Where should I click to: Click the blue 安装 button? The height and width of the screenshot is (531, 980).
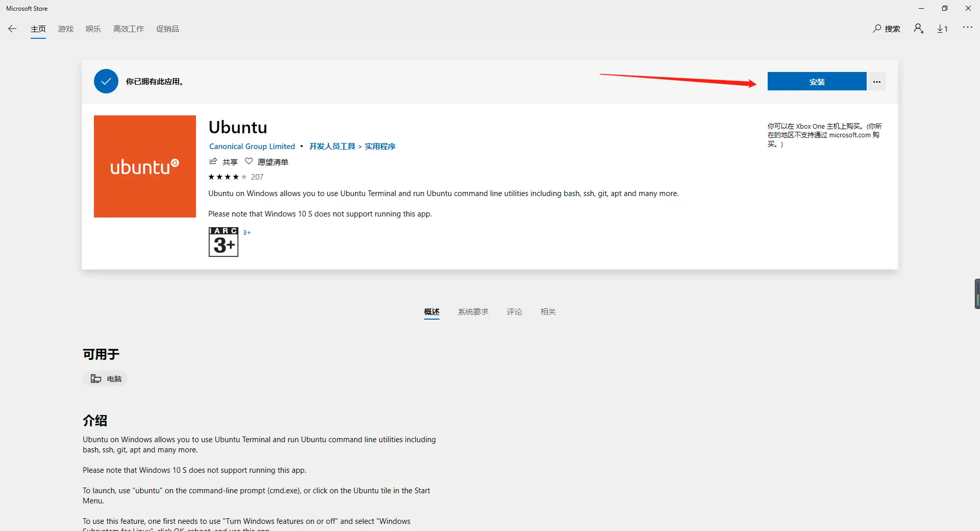pos(817,81)
